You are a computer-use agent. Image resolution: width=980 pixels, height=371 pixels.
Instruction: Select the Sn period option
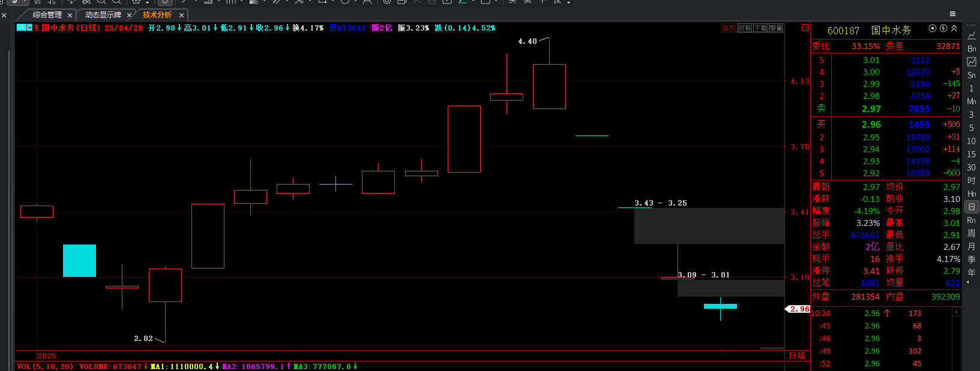click(972, 75)
